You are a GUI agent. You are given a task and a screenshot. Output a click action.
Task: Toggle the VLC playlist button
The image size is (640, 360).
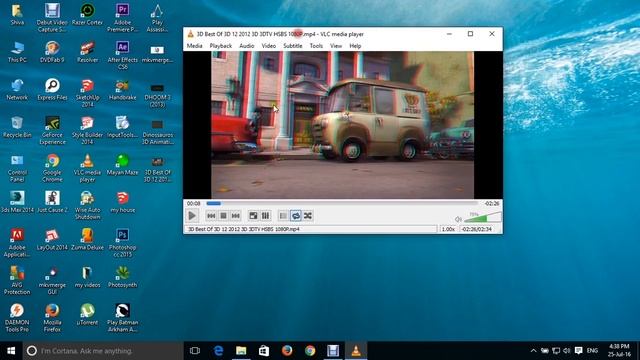tap(283, 216)
